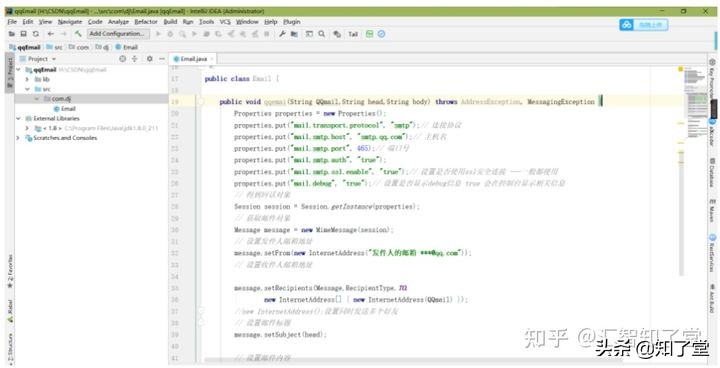Expand the lib folder

click(x=28, y=79)
